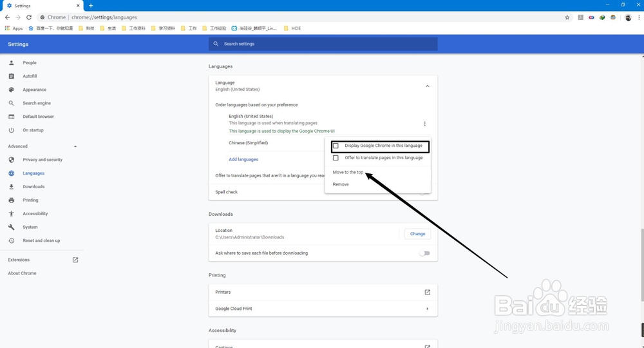Collapse the Language section chevron

(427, 86)
